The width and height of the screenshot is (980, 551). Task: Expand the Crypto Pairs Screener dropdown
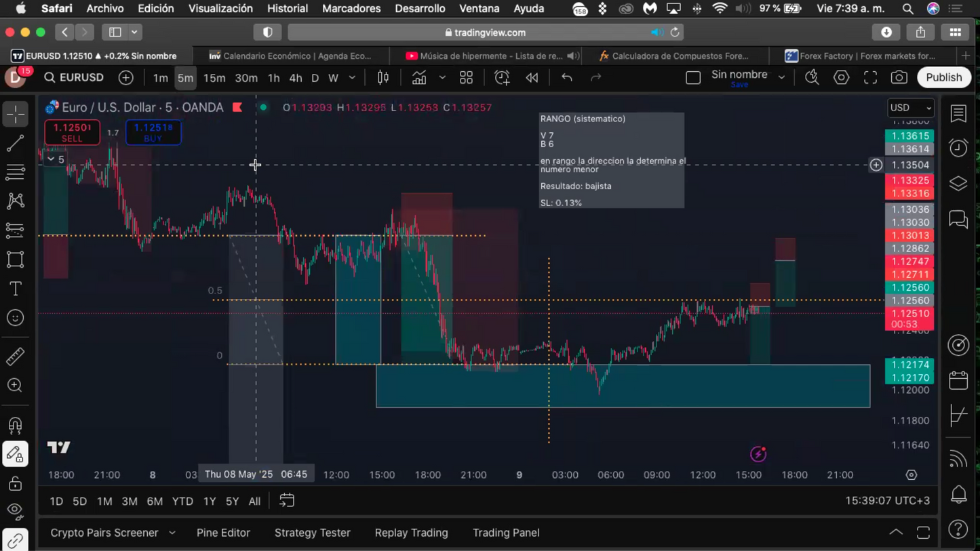point(172,533)
